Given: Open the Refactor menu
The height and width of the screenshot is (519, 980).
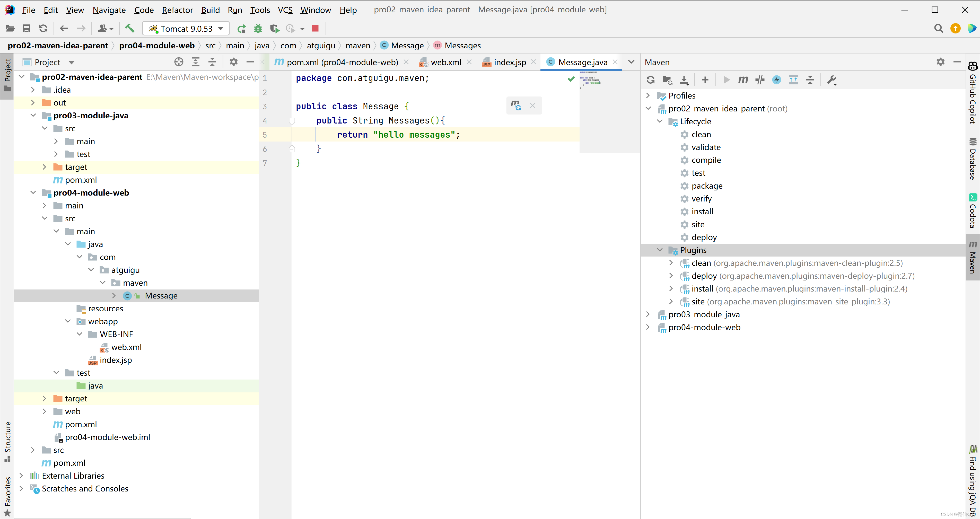Looking at the screenshot, I should (177, 10).
